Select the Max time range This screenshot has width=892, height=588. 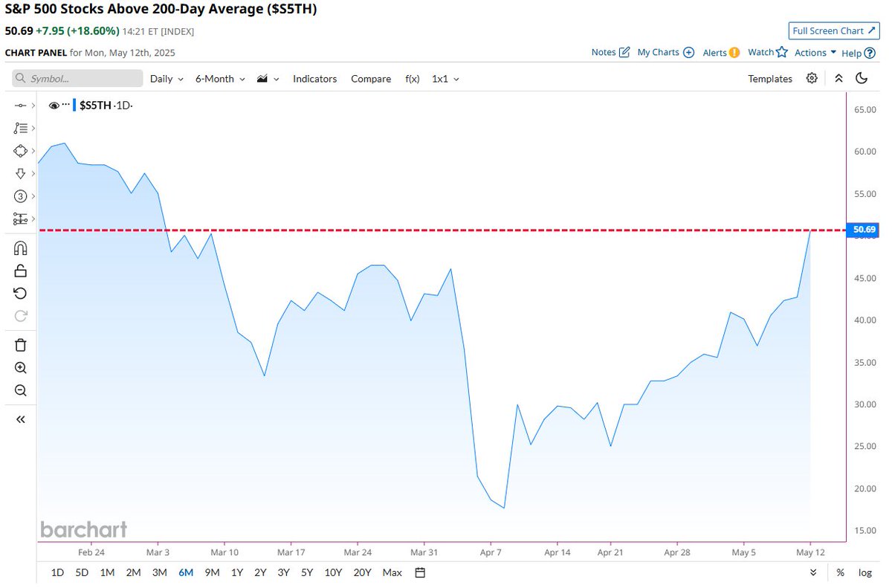pyautogui.click(x=392, y=572)
